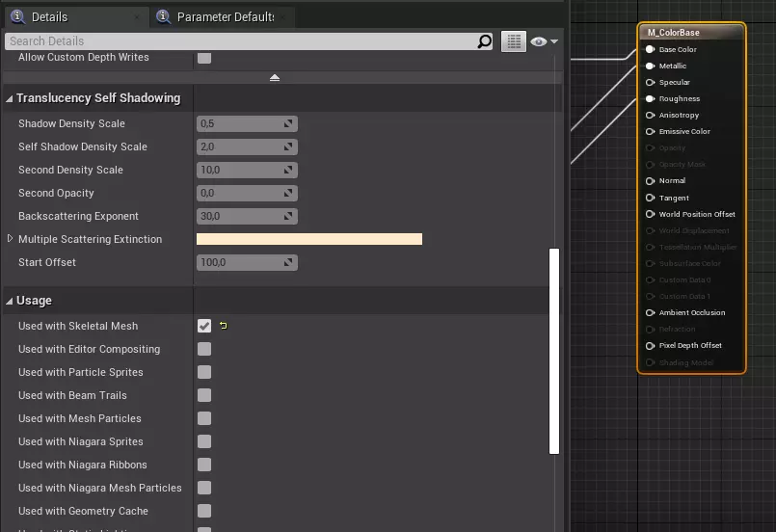776x532 pixels.
Task: Click the Emissive Color input pin
Action: pos(651,131)
